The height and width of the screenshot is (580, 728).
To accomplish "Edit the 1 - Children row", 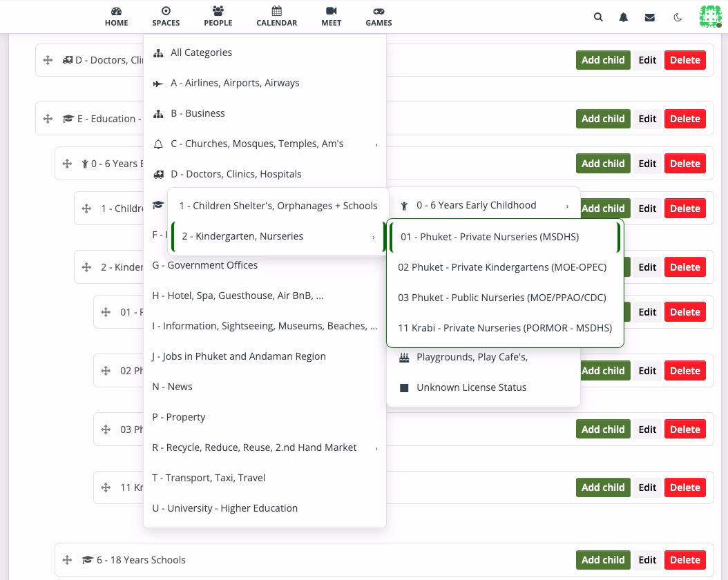I will pyautogui.click(x=647, y=209).
